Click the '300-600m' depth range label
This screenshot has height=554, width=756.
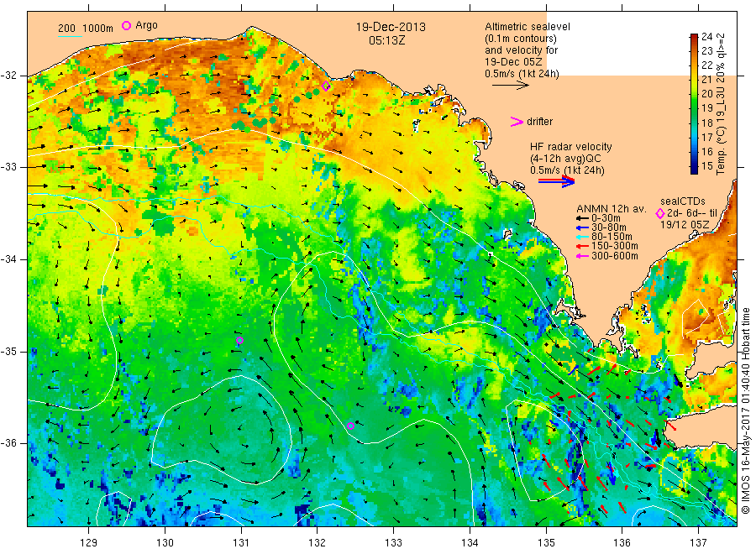click(615, 256)
